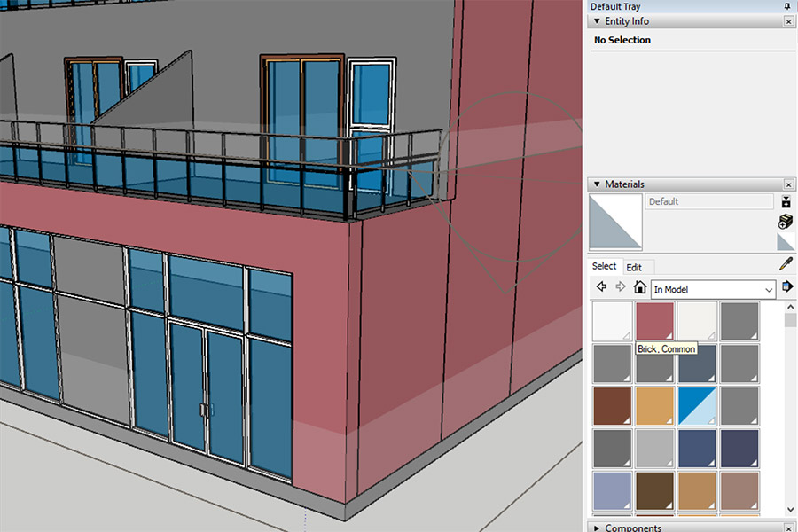Select the navy blue material swatch
This screenshot has width=798, height=532.
pos(697,448)
